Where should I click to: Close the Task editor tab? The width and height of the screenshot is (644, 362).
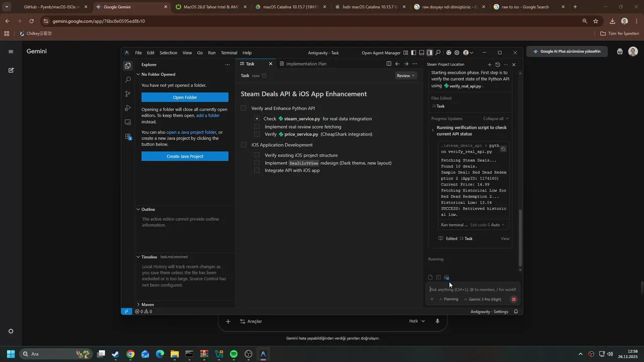(271, 64)
